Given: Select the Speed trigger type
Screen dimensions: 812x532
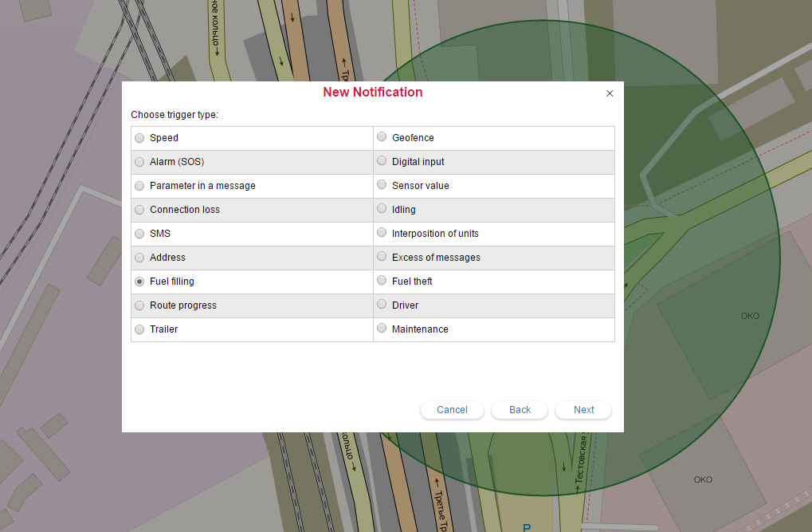Looking at the screenshot, I should point(140,138).
